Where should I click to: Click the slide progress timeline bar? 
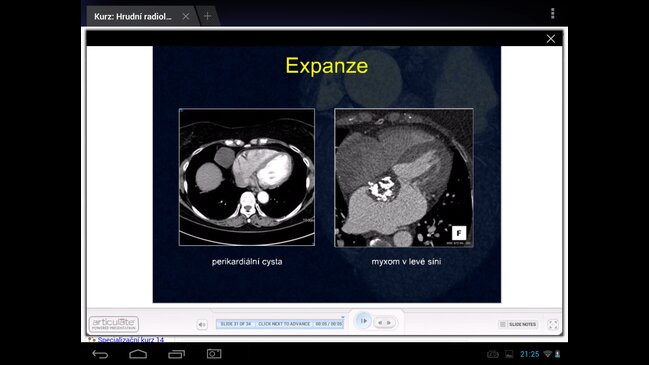280,324
